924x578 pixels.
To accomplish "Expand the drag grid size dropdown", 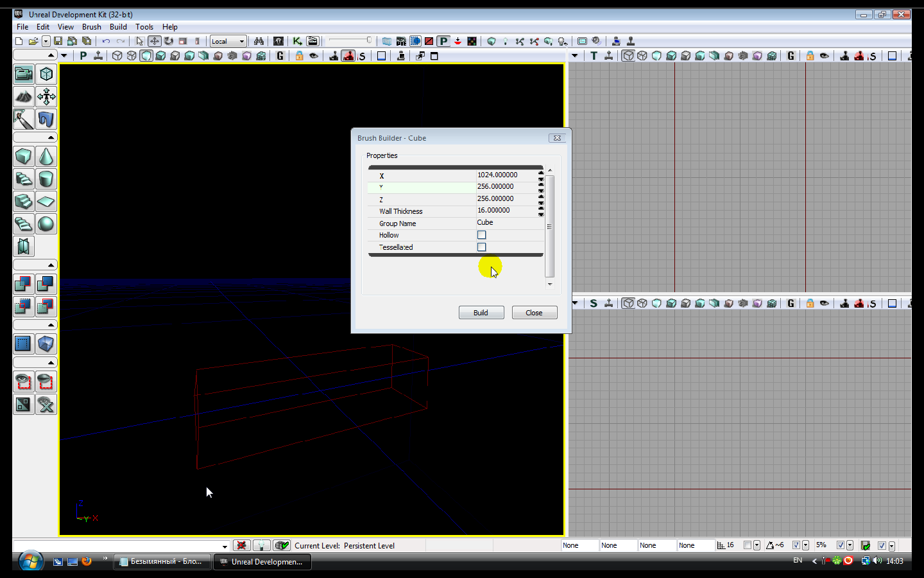I will (757, 545).
